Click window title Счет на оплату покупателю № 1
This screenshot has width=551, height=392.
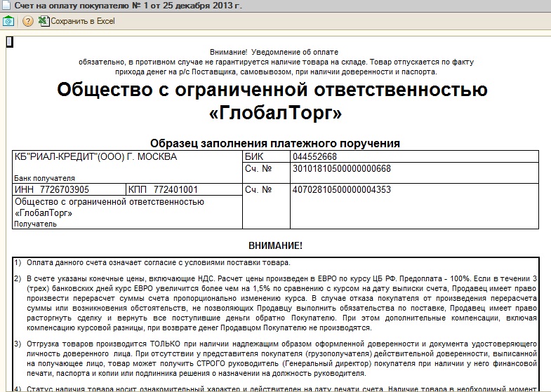128,6
